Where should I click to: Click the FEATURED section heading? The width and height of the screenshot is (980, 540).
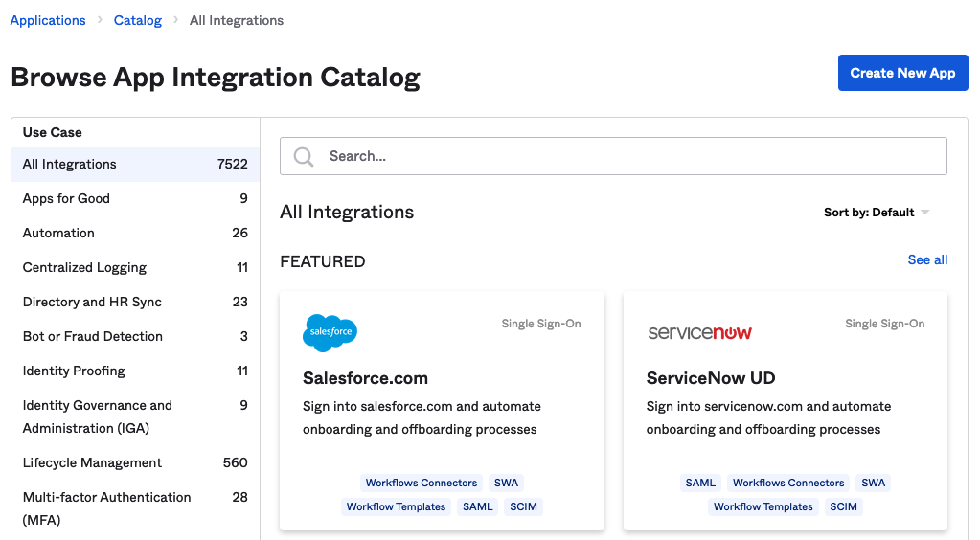(323, 262)
